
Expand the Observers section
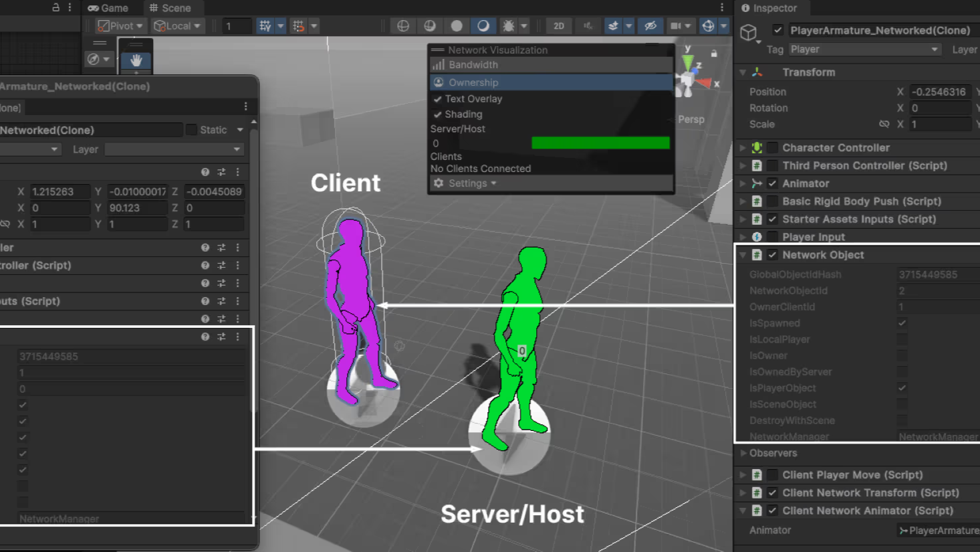[744, 453]
